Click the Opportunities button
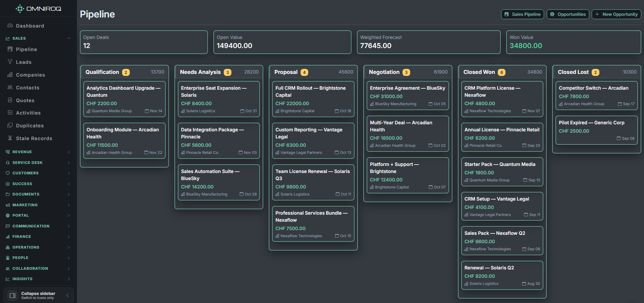644x303 pixels. click(568, 14)
